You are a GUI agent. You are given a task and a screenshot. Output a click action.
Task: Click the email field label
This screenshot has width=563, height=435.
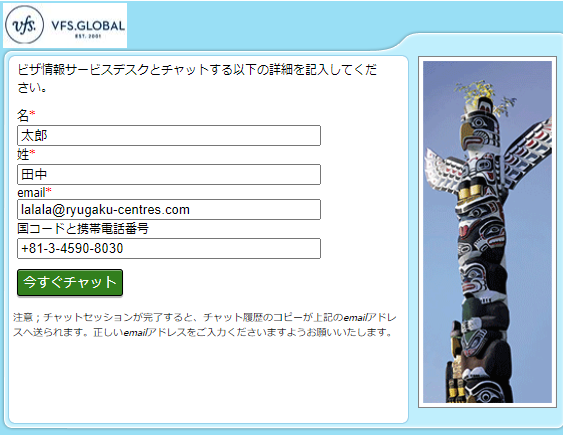click(31, 193)
